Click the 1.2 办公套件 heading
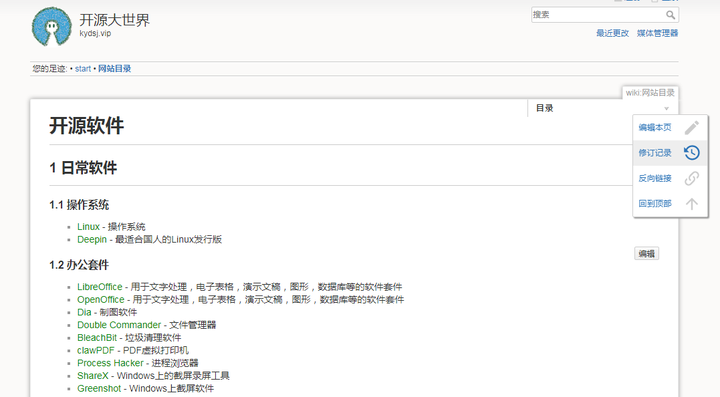720x397 pixels. pos(79,265)
